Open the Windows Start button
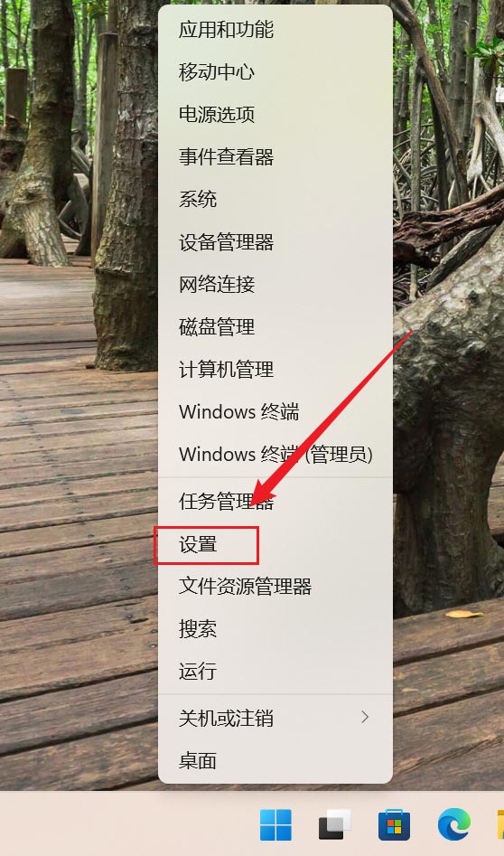This screenshot has height=856, width=504. click(x=275, y=824)
